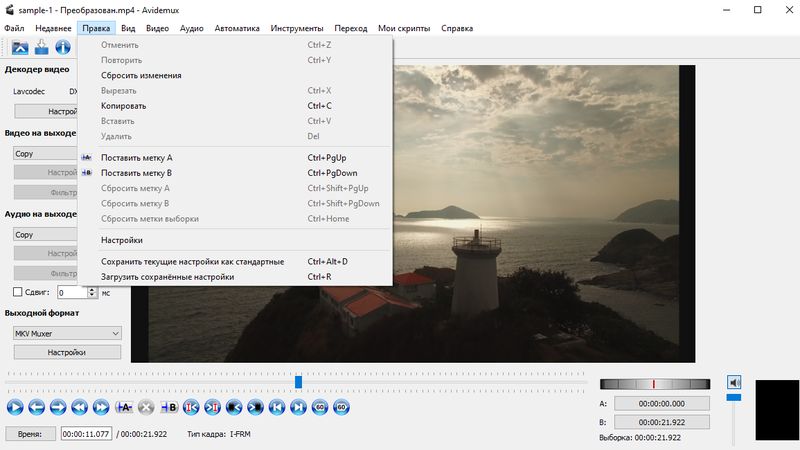Image resolution: width=800 pixels, height=450 pixels.
Task: Open the Инструменты menu
Action: click(x=295, y=28)
